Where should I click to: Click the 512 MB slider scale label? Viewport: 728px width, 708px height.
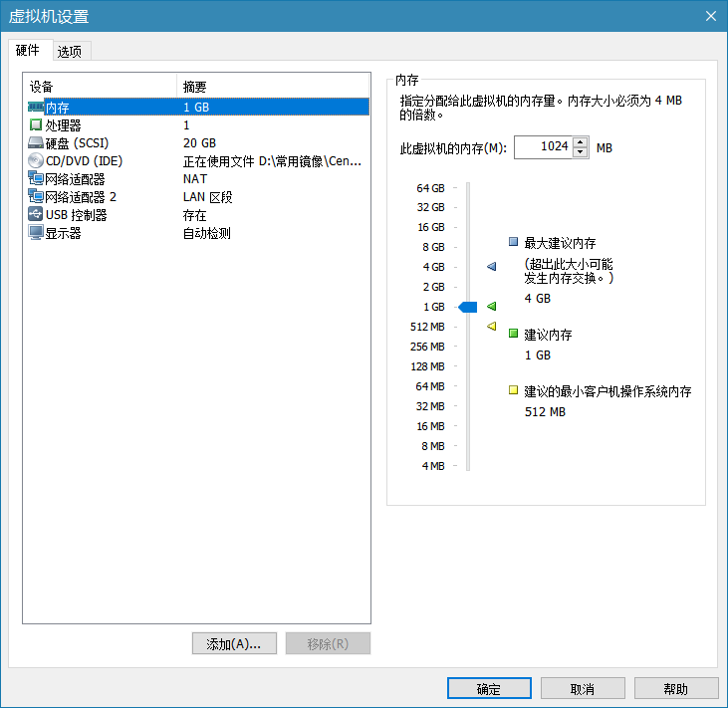coord(427,327)
